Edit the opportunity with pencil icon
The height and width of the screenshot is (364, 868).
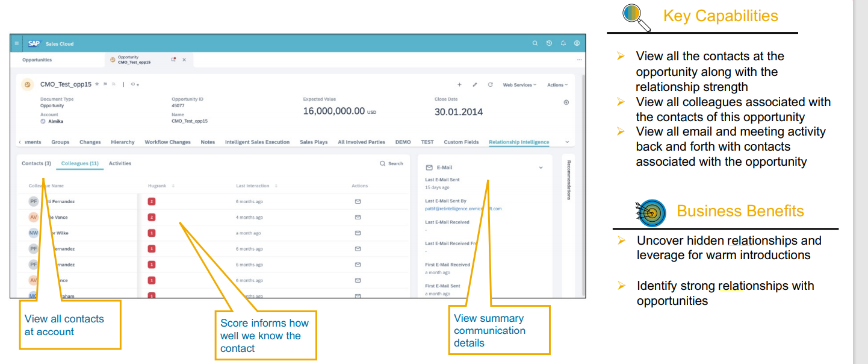[x=475, y=85]
